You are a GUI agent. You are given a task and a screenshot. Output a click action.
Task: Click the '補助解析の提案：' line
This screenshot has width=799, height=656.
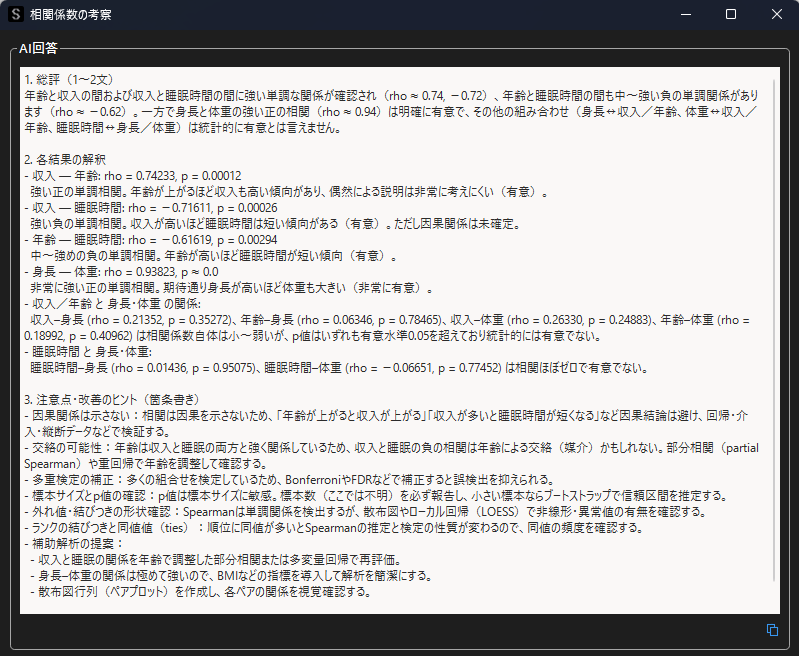pyautogui.click(x=74, y=543)
